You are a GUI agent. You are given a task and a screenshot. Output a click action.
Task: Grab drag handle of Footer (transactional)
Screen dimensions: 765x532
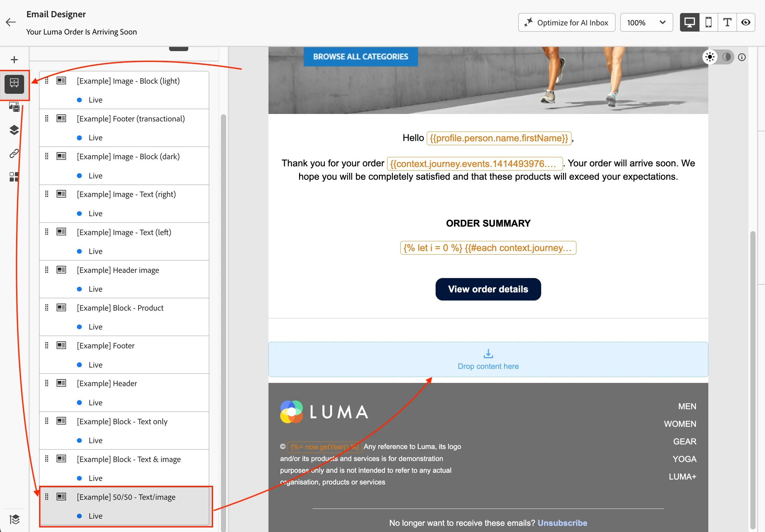point(47,118)
